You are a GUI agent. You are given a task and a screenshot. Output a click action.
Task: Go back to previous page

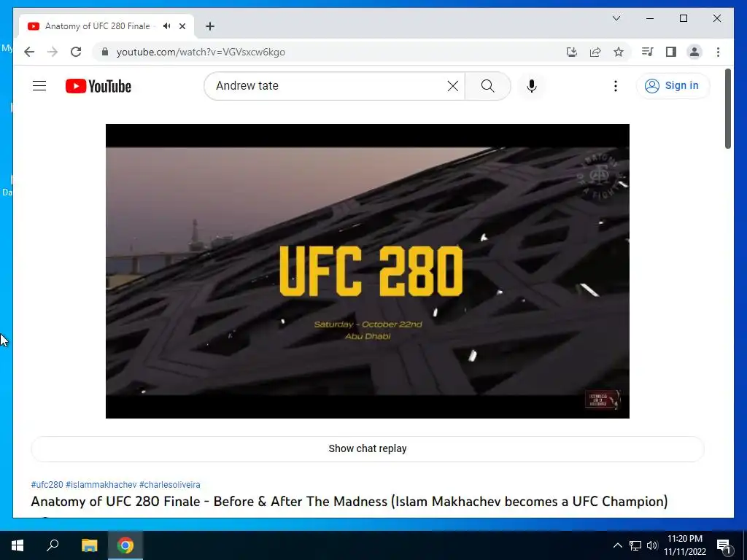click(x=29, y=52)
